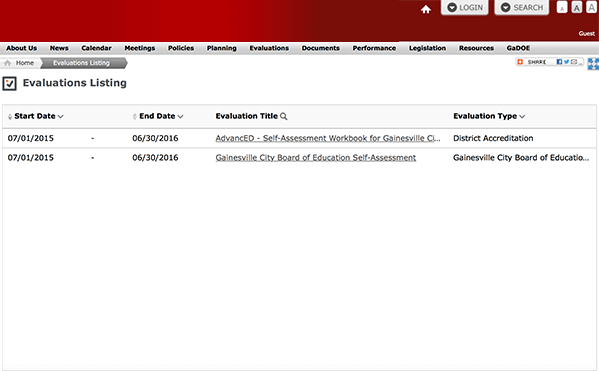Image resolution: width=599 pixels, height=371 pixels.
Task: Open the Evaluations menu
Action: click(269, 48)
